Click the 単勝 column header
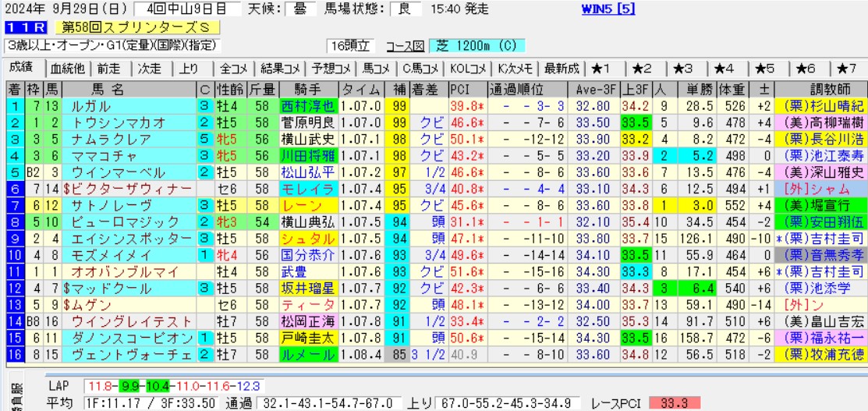868x411 pixels. [683, 88]
